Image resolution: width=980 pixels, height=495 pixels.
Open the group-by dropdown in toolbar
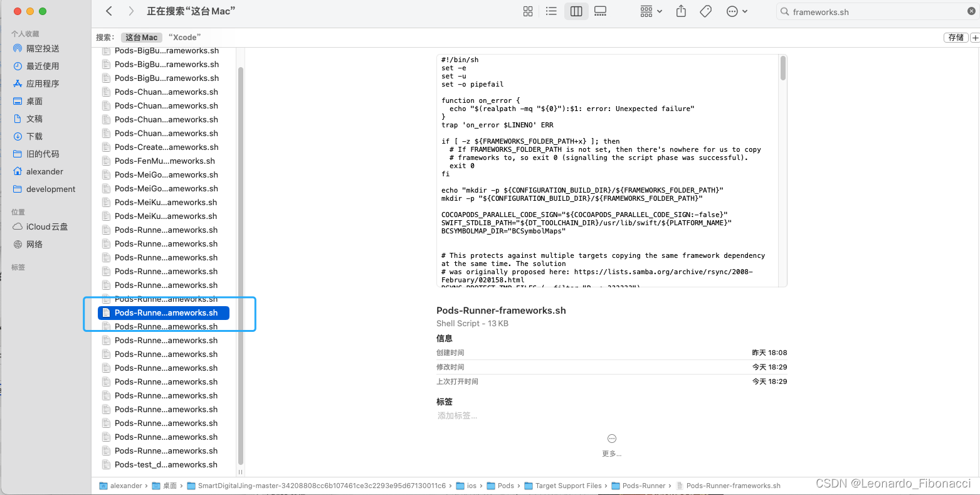pos(650,11)
